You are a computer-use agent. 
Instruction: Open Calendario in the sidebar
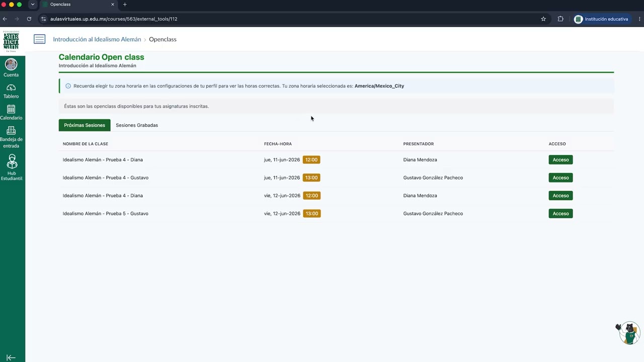tap(11, 109)
